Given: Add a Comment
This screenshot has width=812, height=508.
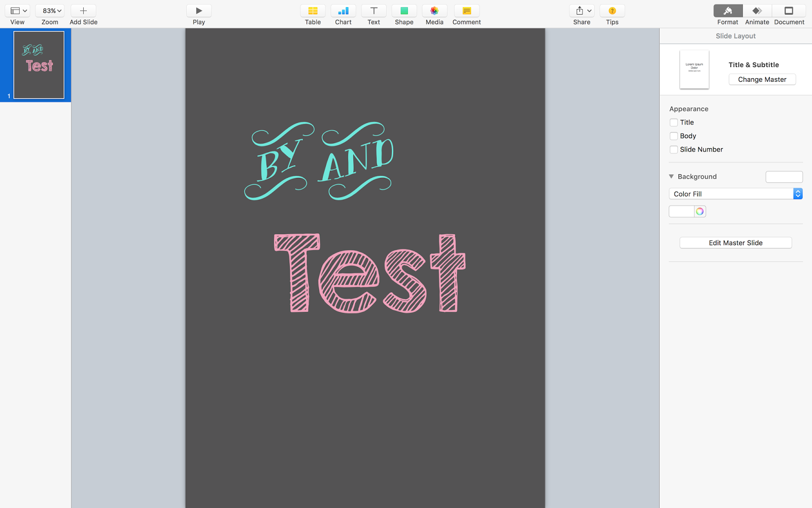Looking at the screenshot, I should pos(466,14).
